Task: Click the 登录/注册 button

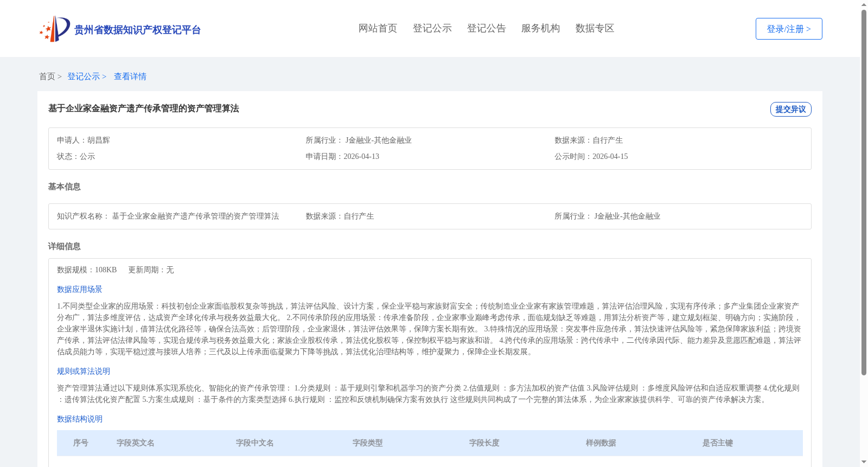Action: tap(789, 29)
